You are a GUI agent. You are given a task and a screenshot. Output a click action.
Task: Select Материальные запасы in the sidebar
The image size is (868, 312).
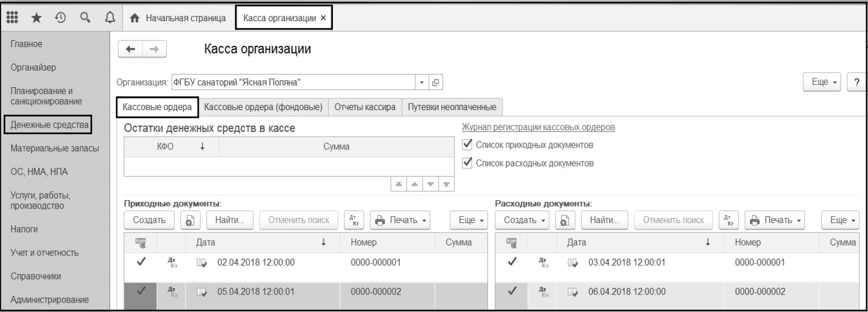click(55, 148)
